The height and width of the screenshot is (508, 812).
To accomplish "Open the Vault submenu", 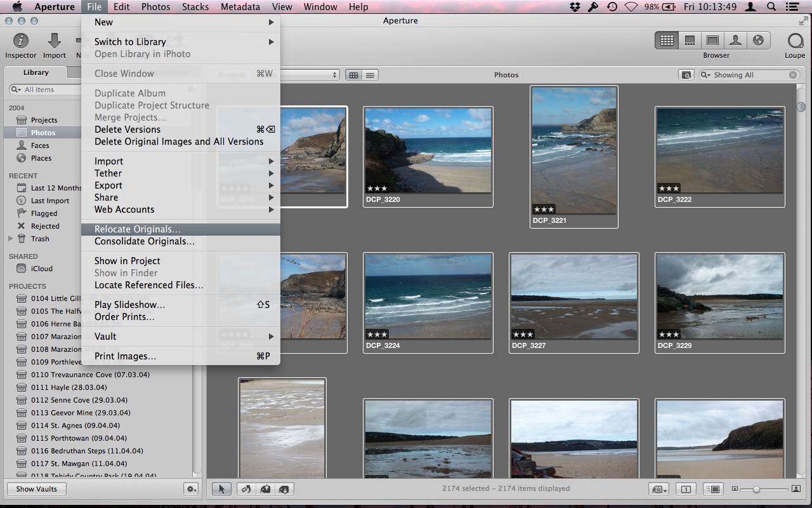I will tap(181, 337).
